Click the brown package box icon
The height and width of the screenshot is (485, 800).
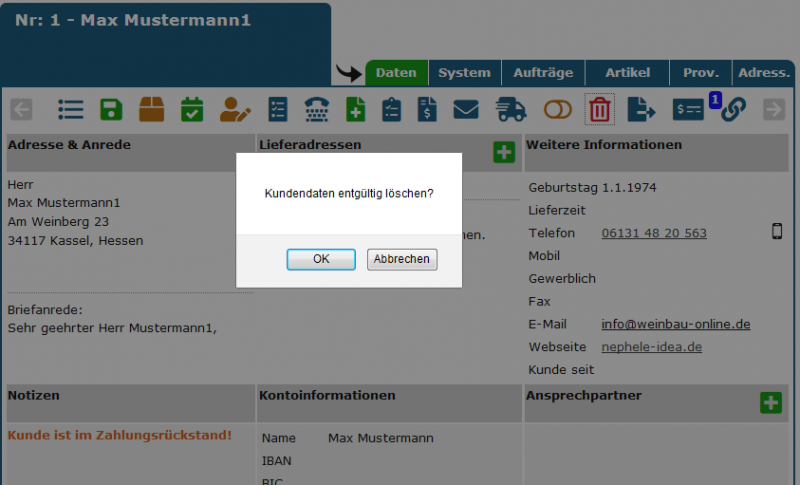(151, 109)
